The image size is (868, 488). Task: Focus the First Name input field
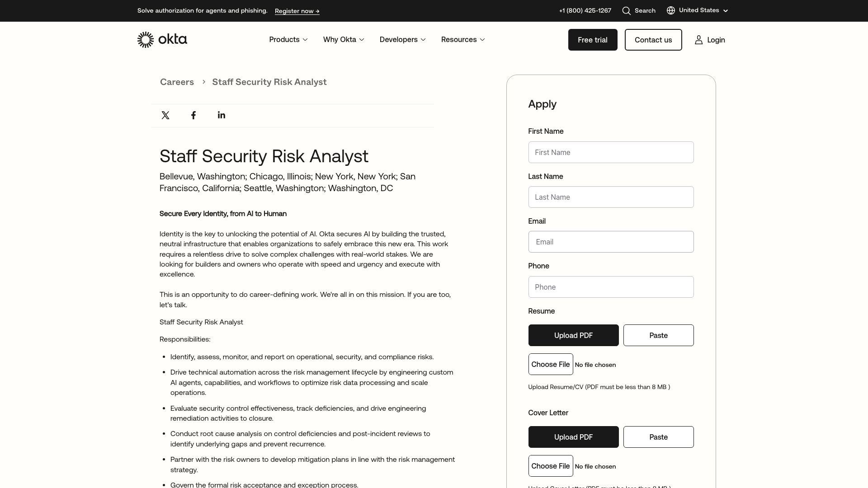click(611, 152)
